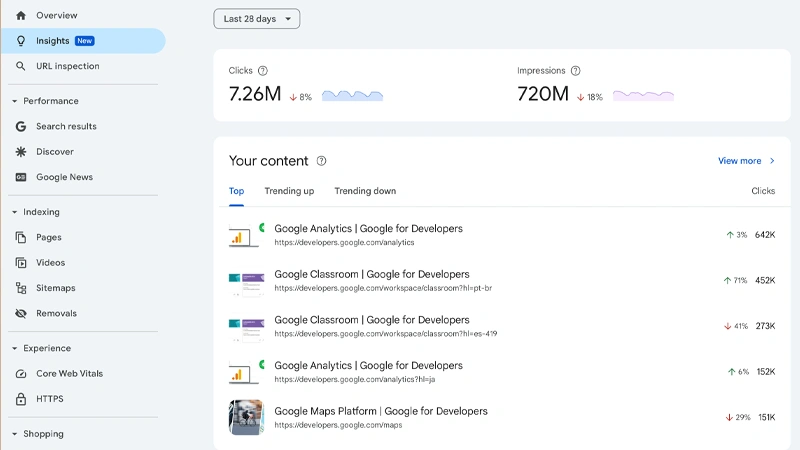Viewport: 800px width, 450px height.
Task: Click the View more link
Action: point(740,161)
